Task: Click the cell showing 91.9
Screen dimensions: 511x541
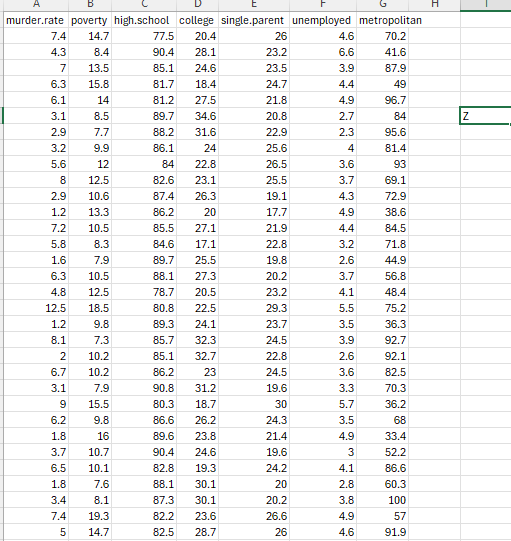Action: [383, 532]
